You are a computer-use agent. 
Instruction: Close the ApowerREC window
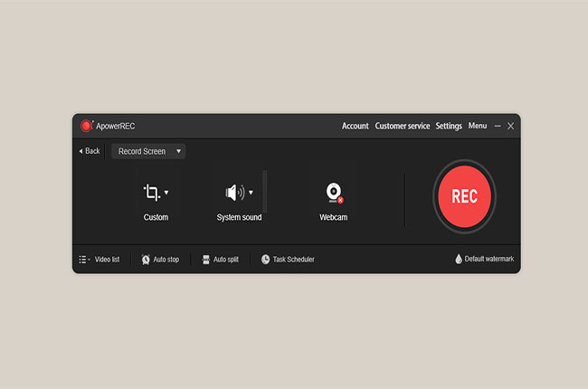510,126
